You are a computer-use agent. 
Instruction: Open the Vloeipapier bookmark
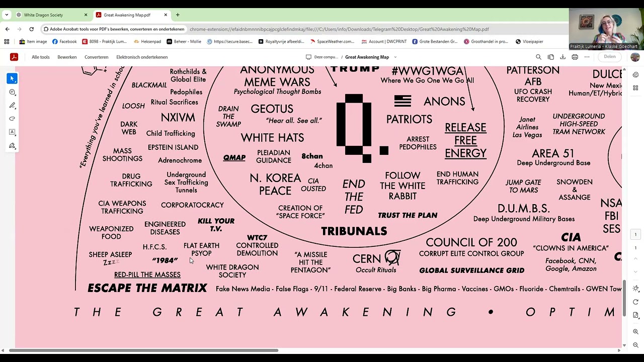529,42
